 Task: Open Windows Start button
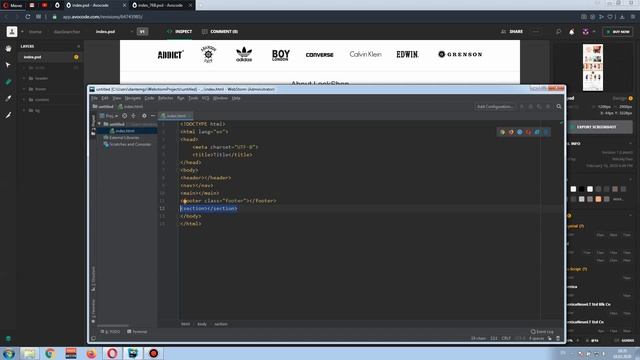tap(9, 353)
